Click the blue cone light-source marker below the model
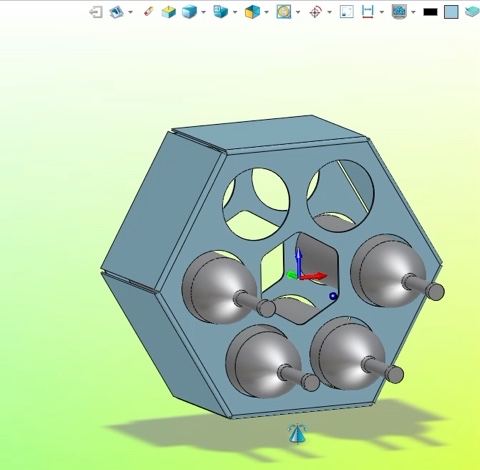Image resolution: width=480 pixels, height=470 pixels. (x=298, y=433)
